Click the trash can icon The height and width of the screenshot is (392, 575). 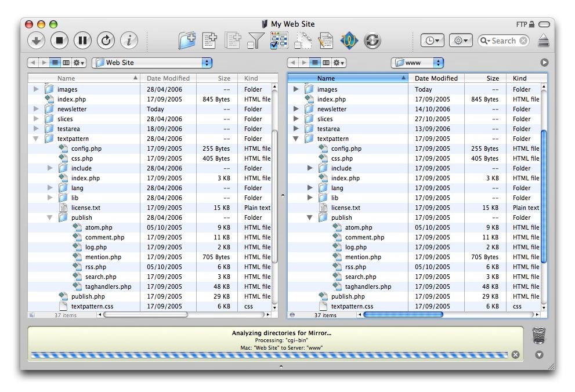pyautogui.click(x=539, y=335)
